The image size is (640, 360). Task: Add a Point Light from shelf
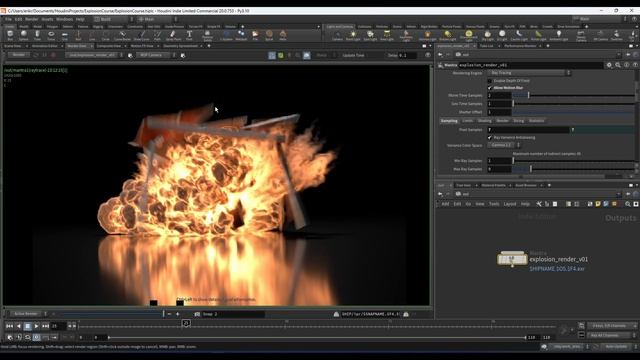353,36
